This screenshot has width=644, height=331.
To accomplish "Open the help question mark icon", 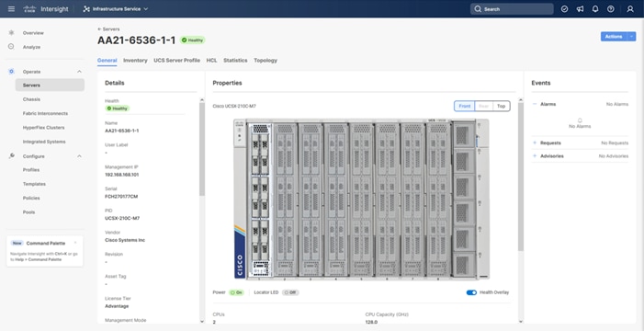I will pyautogui.click(x=611, y=8).
